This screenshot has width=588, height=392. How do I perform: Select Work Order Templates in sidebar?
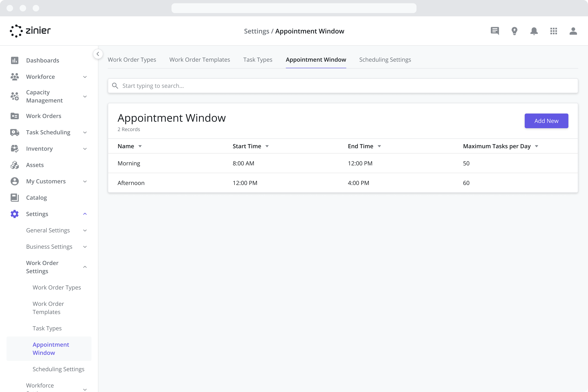pyautogui.click(x=48, y=308)
